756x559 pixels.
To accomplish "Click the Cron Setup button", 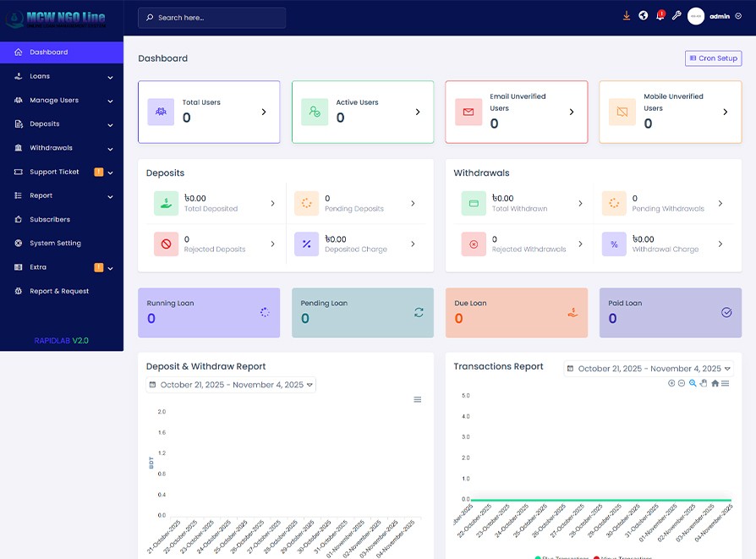I will (x=713, y=58).
